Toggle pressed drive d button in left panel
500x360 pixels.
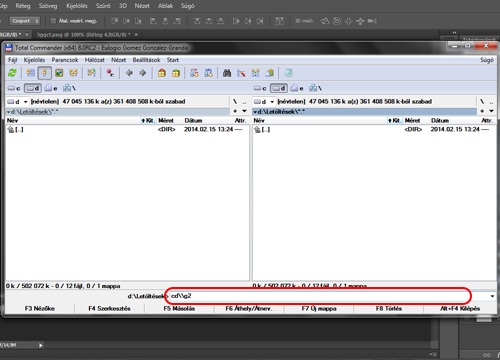33,88
